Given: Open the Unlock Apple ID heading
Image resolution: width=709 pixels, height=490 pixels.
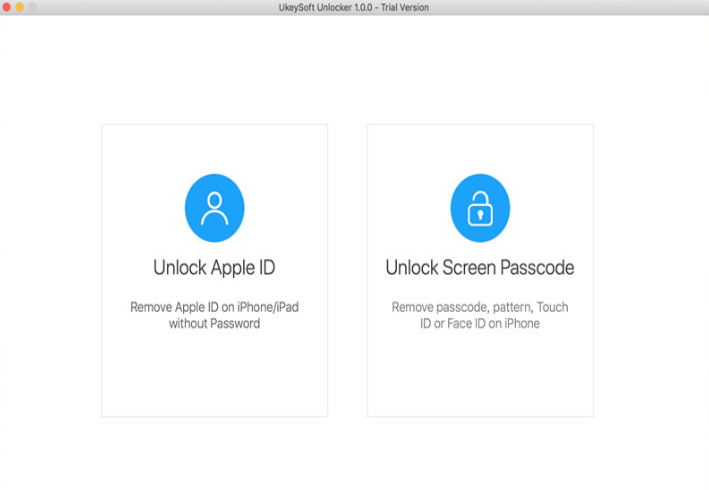Looking at the screenshot, I should pos(214,268).
